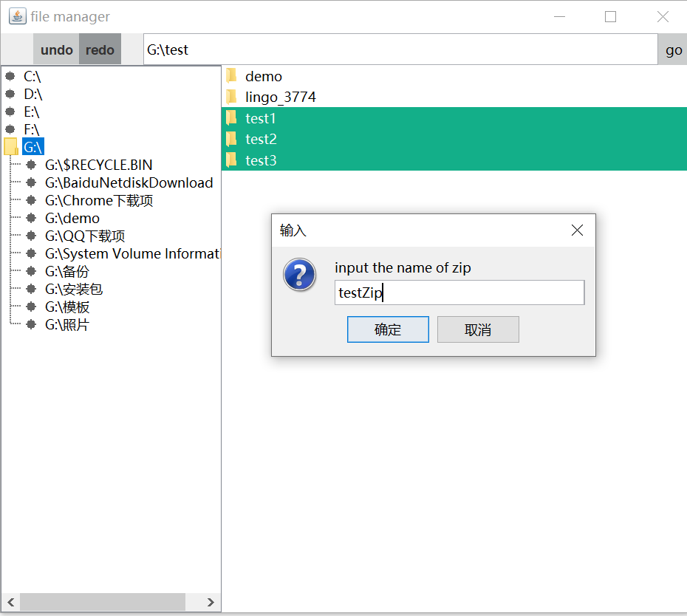
Task: Select the demo folder in file list
Action: (x=454, y=76)
